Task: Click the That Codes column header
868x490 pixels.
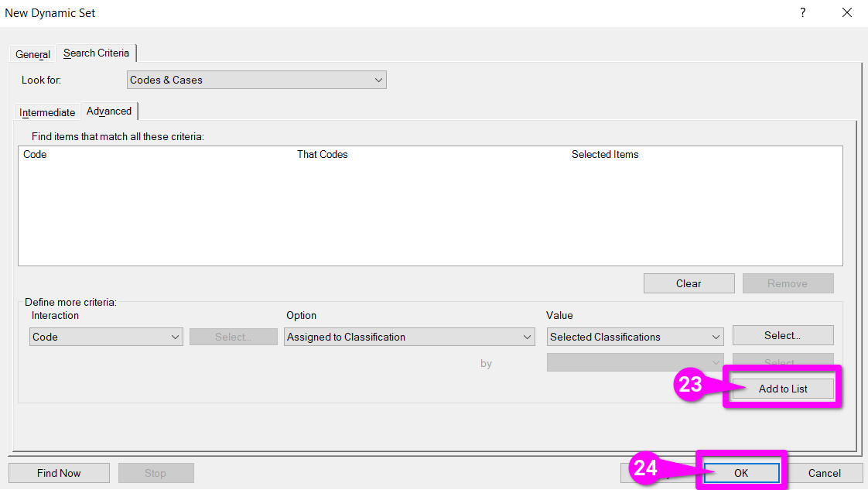Action: (x=323, y=155)
